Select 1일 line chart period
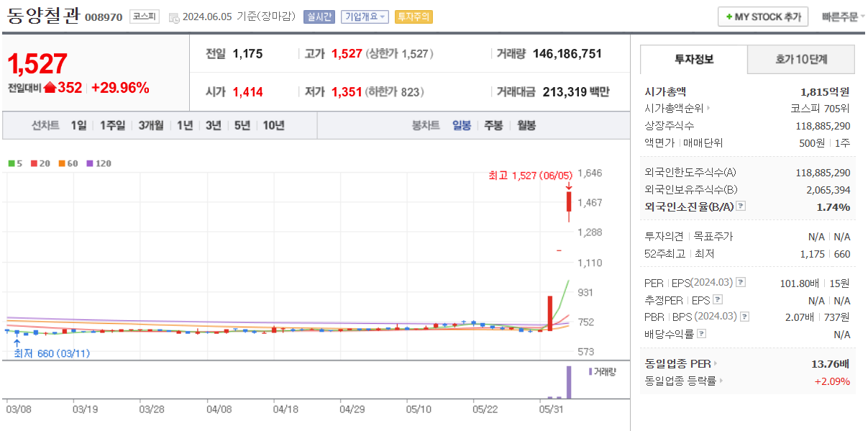 click(78, 125)
